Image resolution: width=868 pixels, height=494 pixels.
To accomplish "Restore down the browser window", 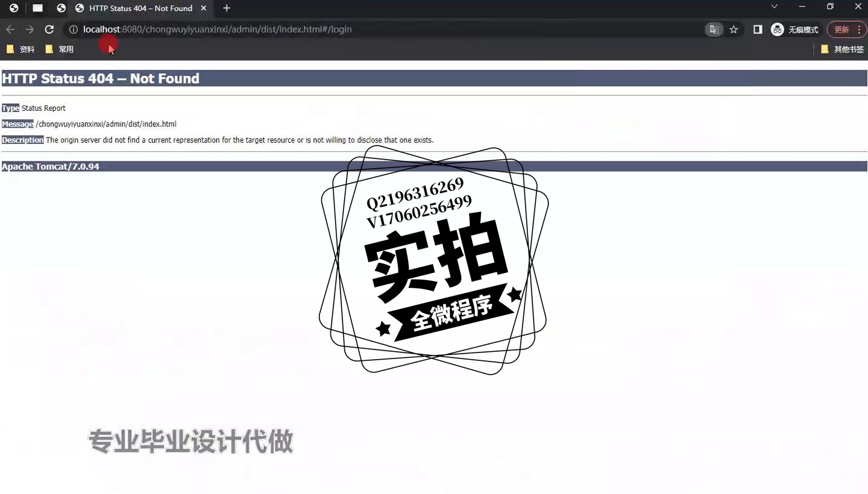I will [830, 7].
